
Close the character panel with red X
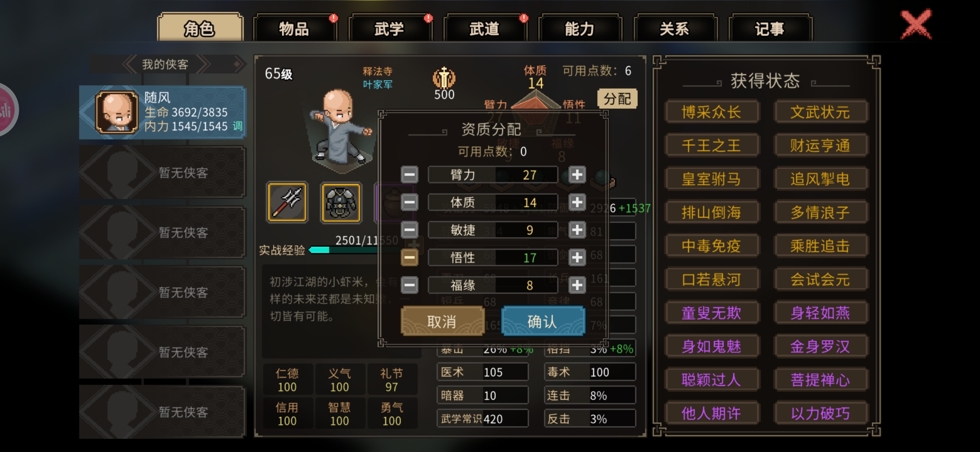pyautogui.click(x=916, y=24)
